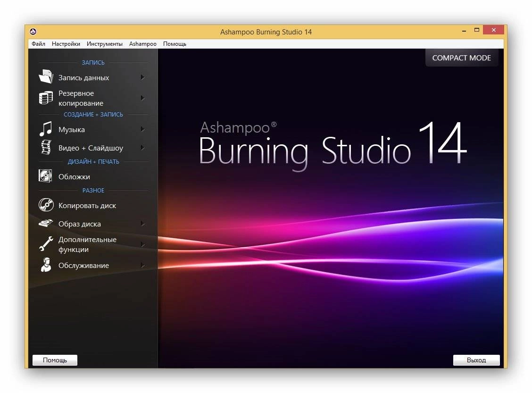Image resolution: width=532 pixels, height=393 pixels.
Task: Click the Выход button
Action: 476,360
